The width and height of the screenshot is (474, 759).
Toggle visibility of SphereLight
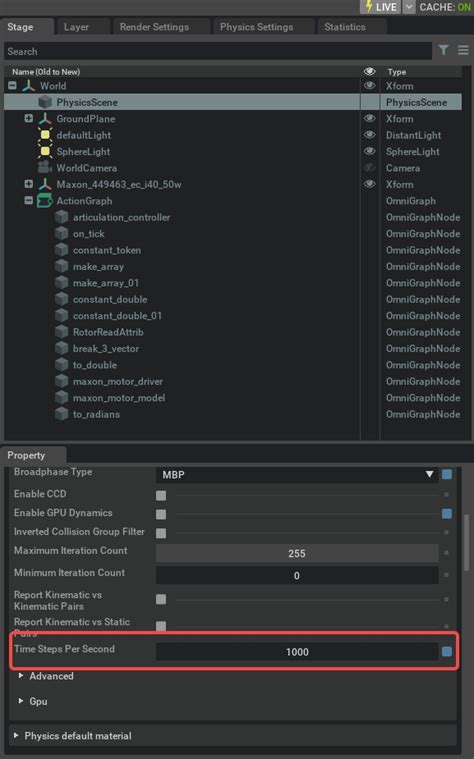tap(369, 152)
